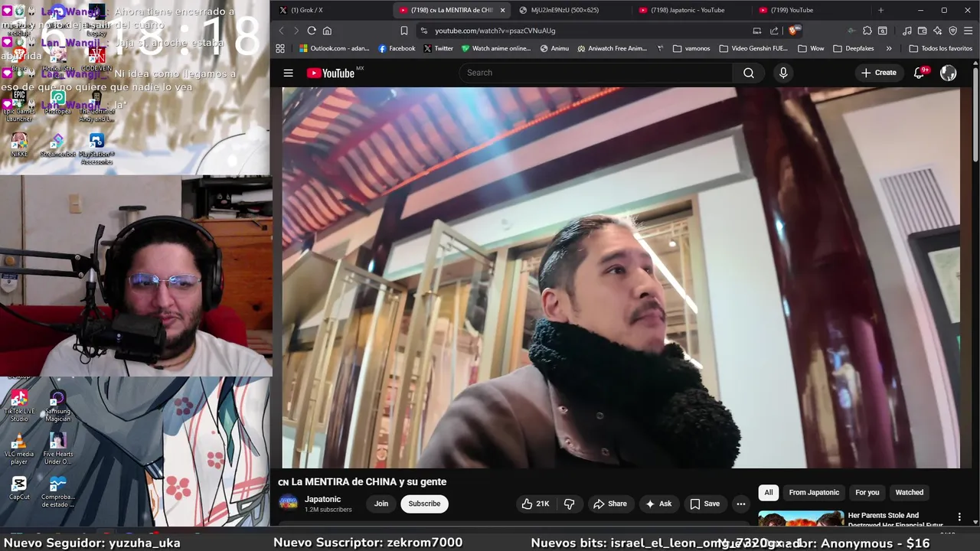This screenshot has height=551, width=980.
Task: Open the Create button menu
Action: click(878, 73)
